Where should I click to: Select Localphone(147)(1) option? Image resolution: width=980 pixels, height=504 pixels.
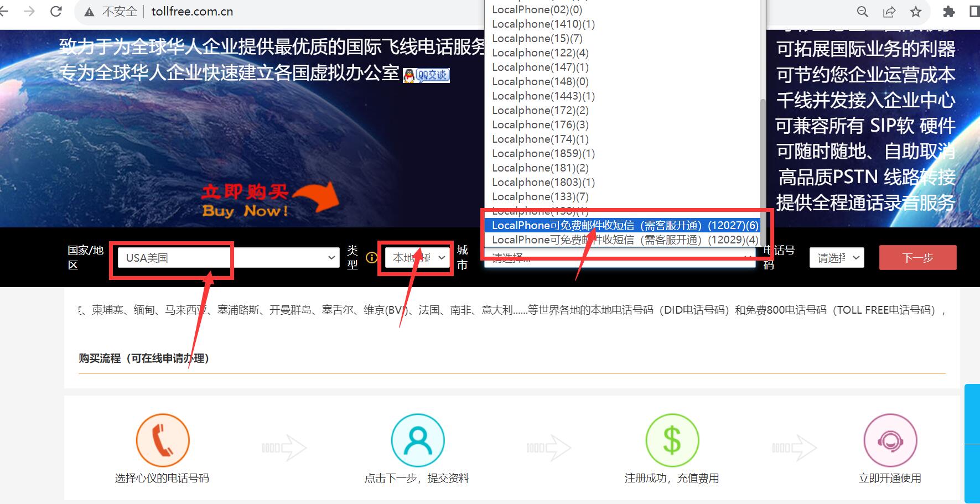pos(622,67)
